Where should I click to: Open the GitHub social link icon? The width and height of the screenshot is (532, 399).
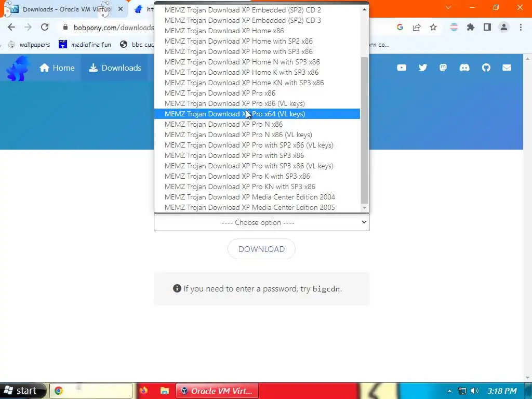pos(486,68)
